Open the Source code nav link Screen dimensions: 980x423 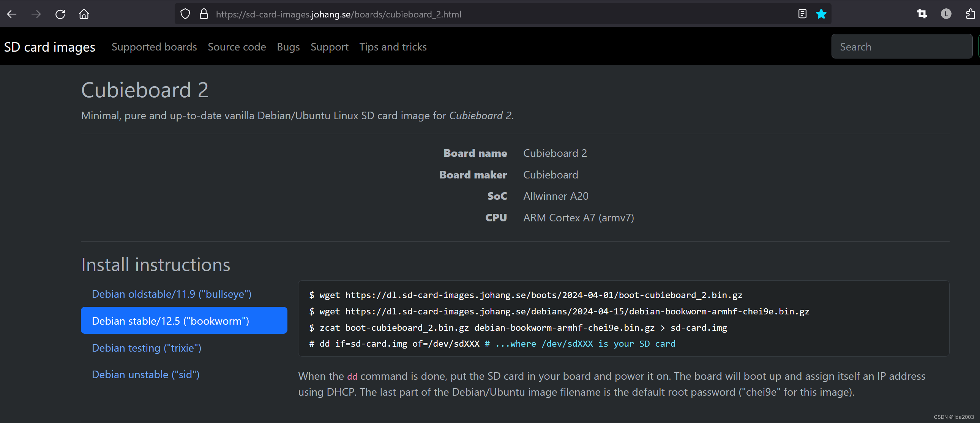(237, 47)
